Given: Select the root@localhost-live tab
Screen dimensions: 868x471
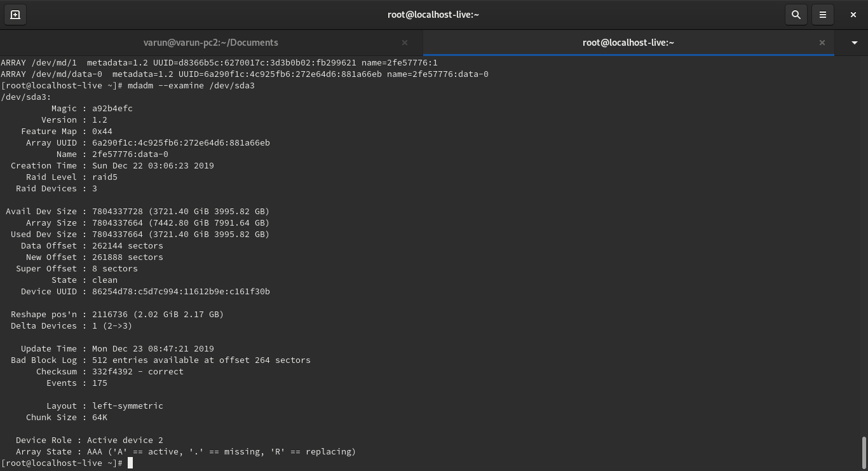Looking at the screenshot, I should (628, 43).
